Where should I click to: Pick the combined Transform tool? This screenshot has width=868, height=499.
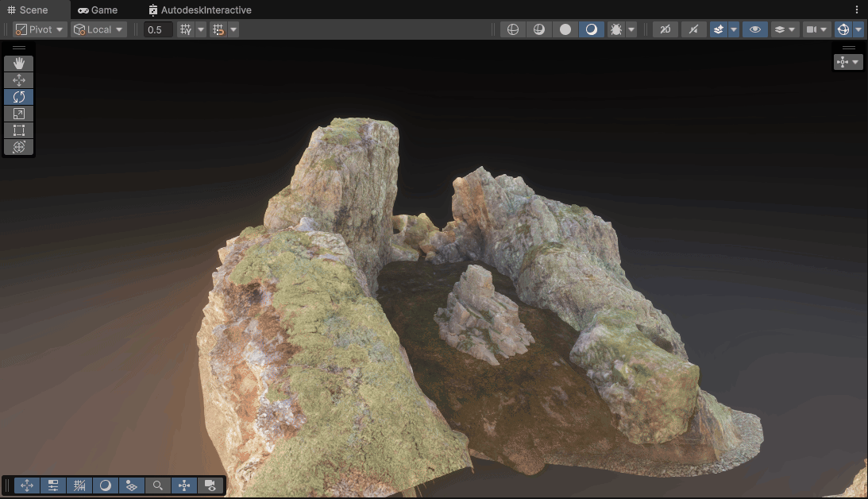tap(19, 147)
